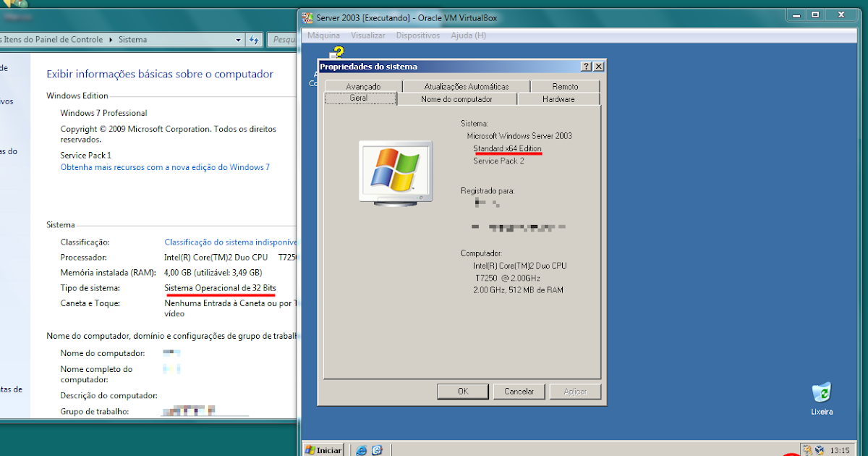Open Obtenha mais recursos Windows 7 link

coord(165,167)
